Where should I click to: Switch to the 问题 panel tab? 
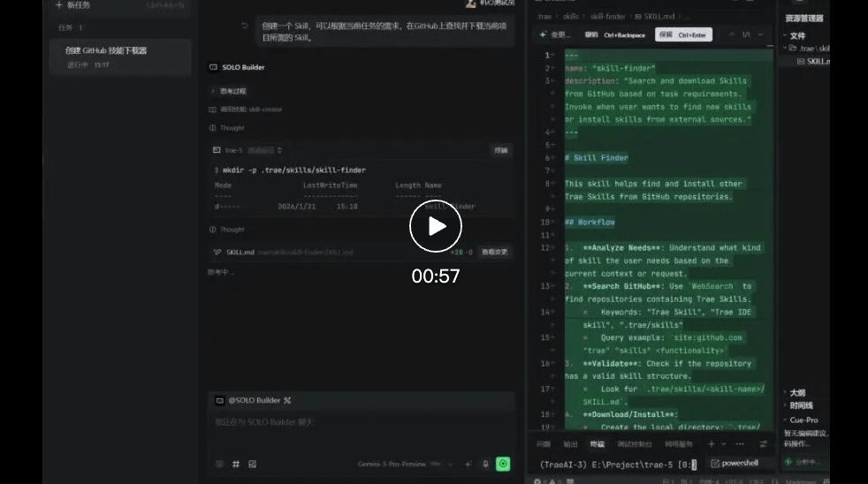(544, 444)
